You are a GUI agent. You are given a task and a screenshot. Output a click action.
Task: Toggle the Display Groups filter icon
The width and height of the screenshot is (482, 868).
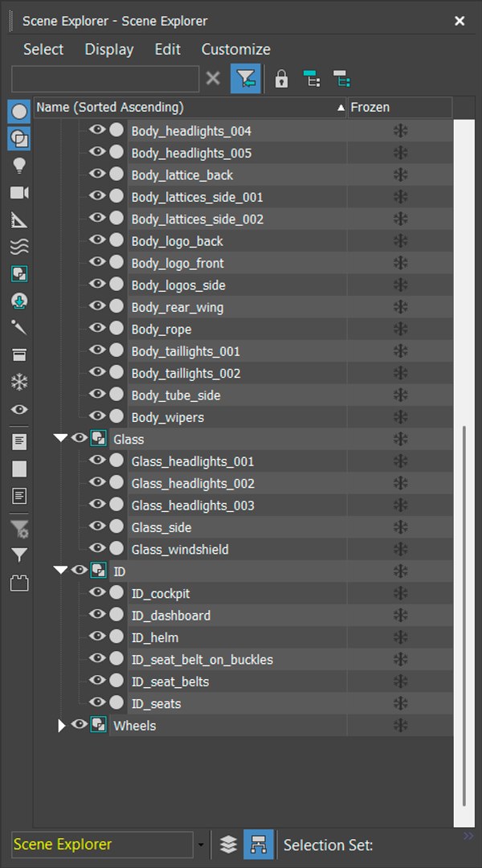coord(19,274)
